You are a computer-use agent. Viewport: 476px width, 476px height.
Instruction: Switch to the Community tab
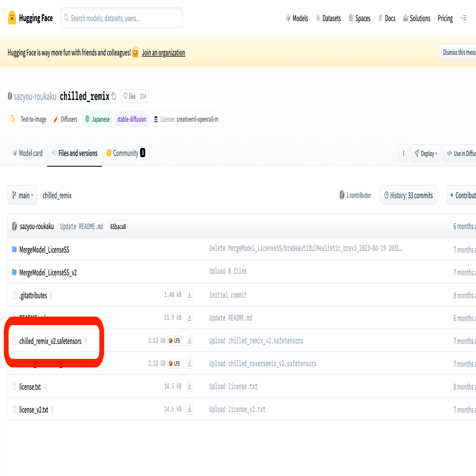tap(125, 153)
